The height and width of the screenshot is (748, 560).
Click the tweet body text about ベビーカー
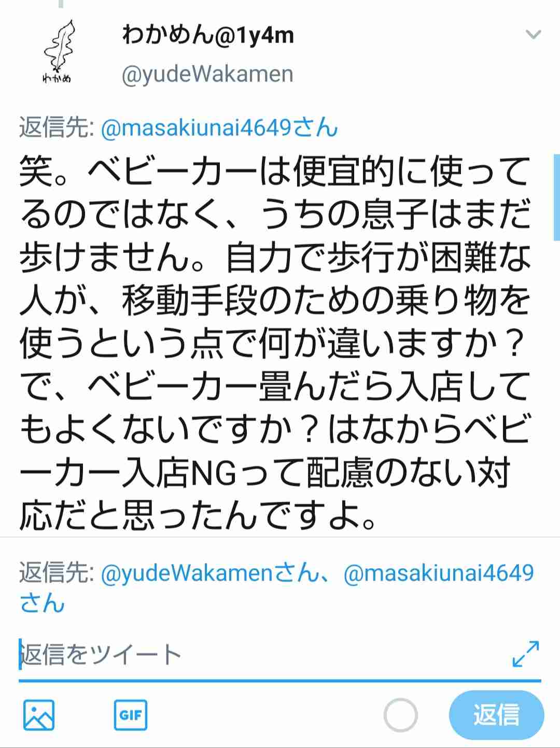(275, 343)
